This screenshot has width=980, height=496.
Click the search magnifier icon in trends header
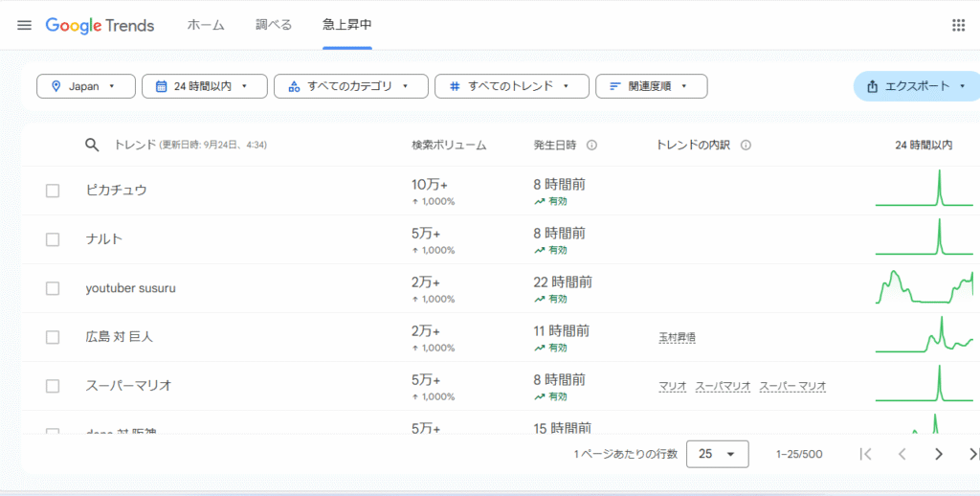pos(92,145)
